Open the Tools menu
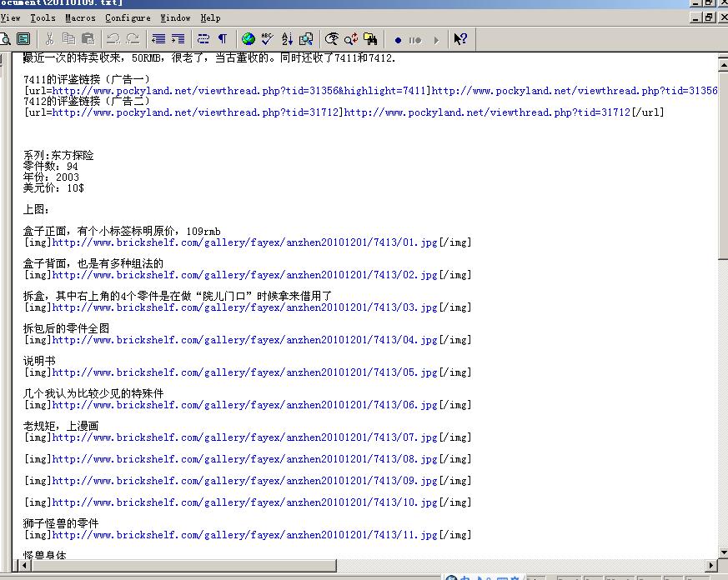728x580 pixels. point(43,18)
